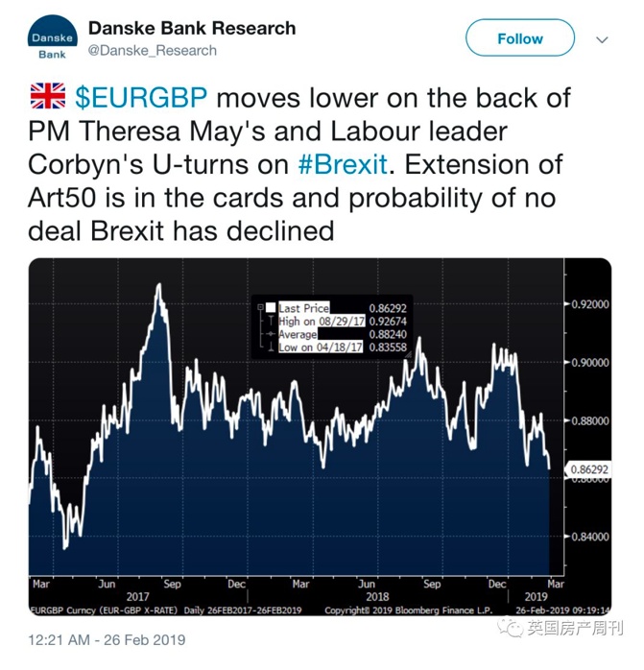Click the white Last Price legend swatch
Screen dimensions: 644x670
coord(272,308)
